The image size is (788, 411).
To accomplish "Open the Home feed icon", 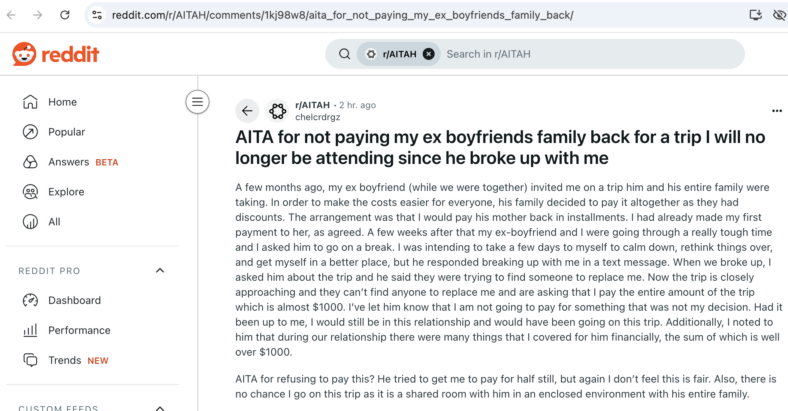I will [30, 102].
